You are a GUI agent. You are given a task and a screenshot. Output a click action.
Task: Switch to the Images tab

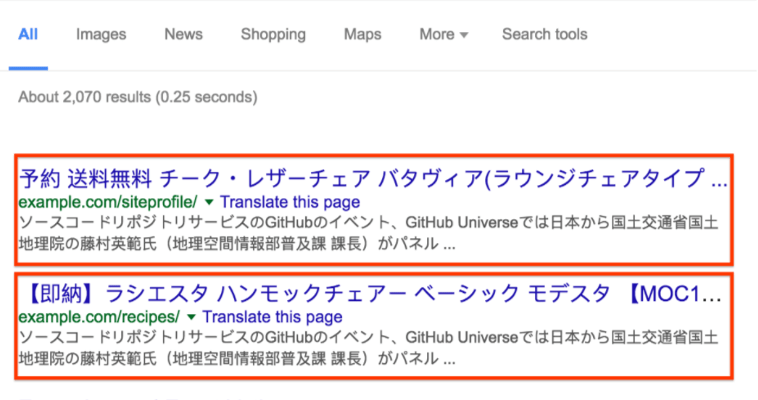tap(101, 34)
